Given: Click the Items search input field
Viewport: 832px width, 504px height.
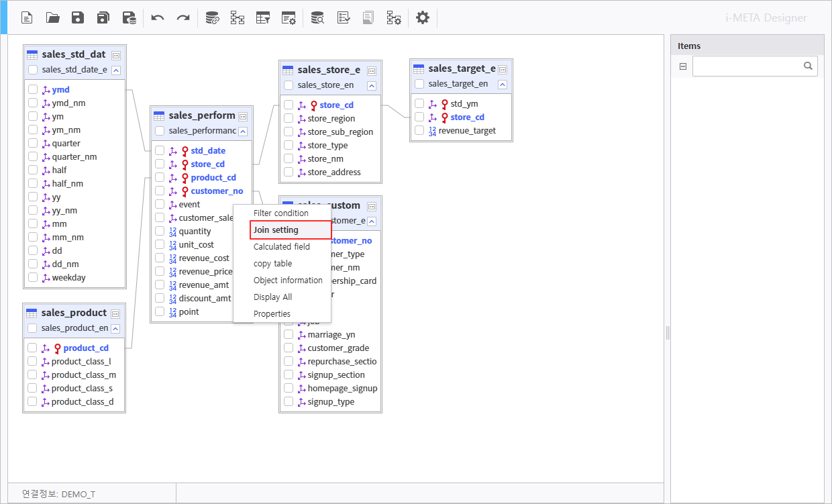Looking at the screenshot, I should [747, 66].
